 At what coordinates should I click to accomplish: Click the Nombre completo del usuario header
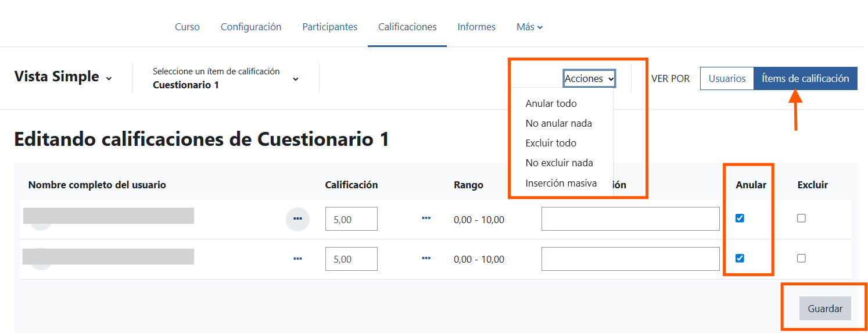pyautogui.click(x=97, y=185)
